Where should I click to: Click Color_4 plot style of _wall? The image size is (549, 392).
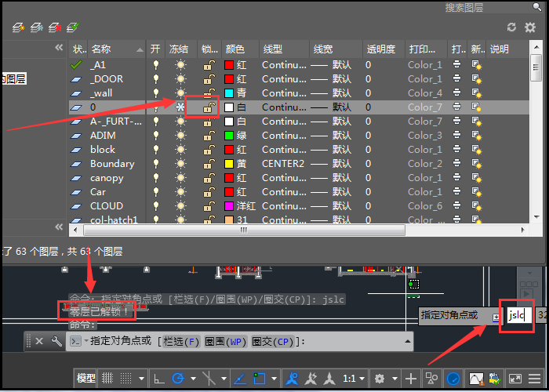(425, 93)
